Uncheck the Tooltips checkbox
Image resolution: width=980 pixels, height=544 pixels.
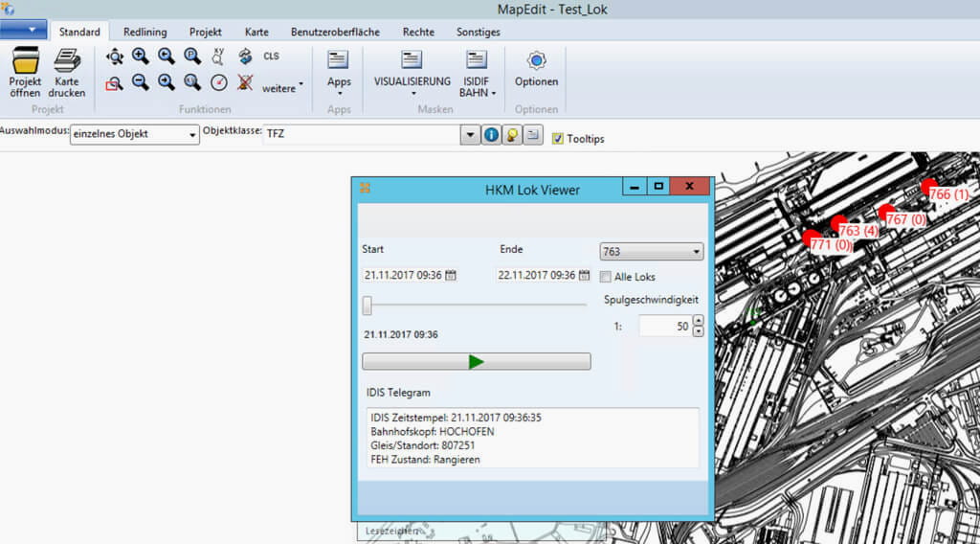coord(558,139)
